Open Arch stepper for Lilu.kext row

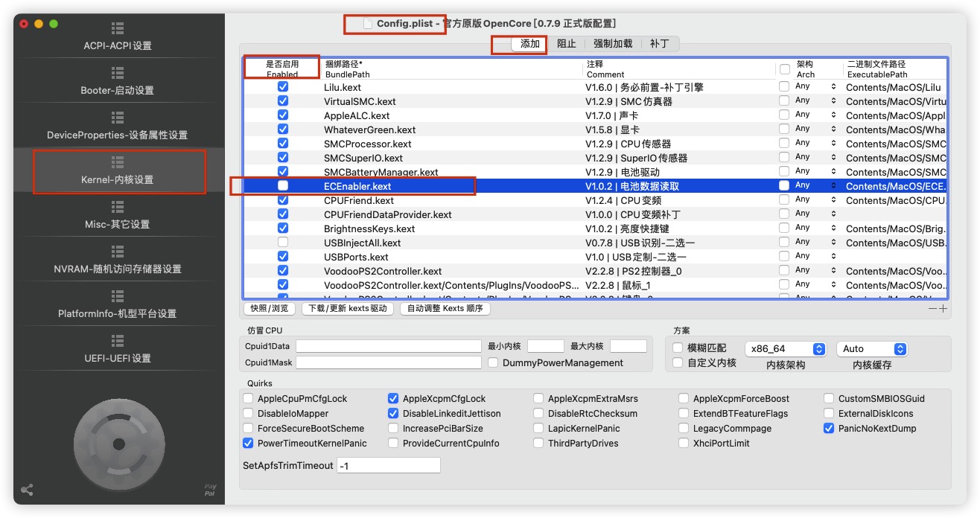(833, 86)
